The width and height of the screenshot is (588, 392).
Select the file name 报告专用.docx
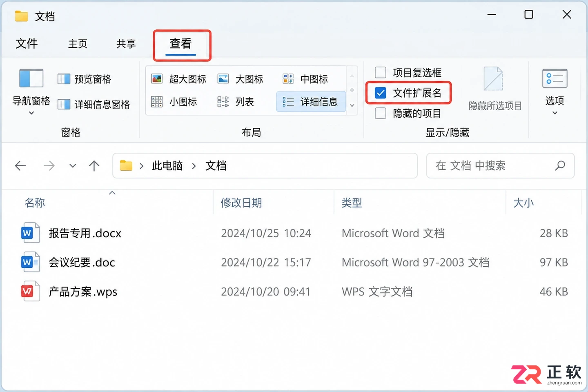[85, 233]
